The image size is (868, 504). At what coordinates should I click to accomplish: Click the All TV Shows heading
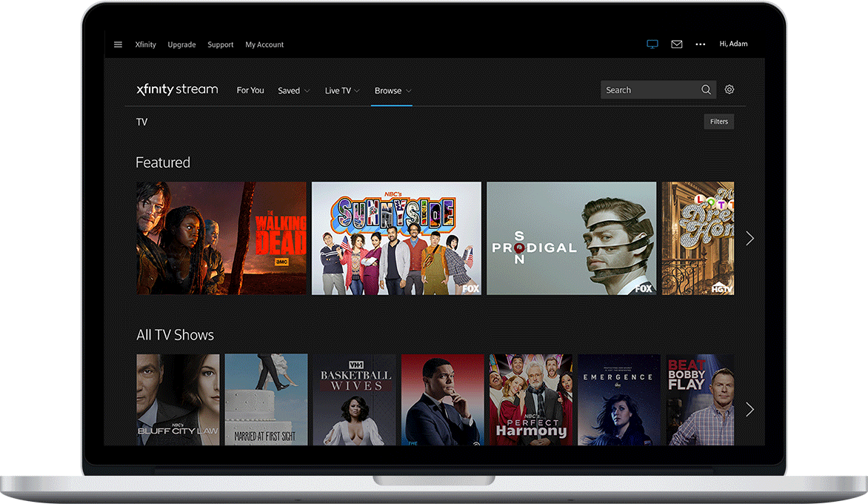pyautogui.click(x=175, y=334)
